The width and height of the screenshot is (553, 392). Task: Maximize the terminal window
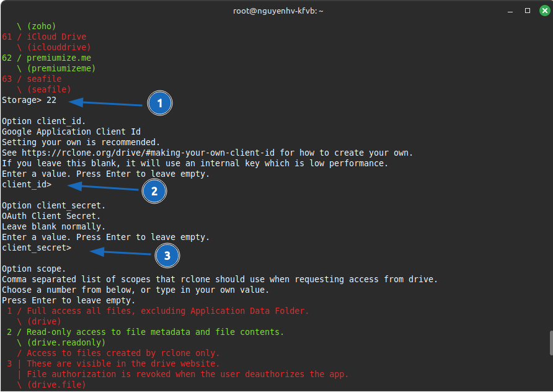[528, 11]
